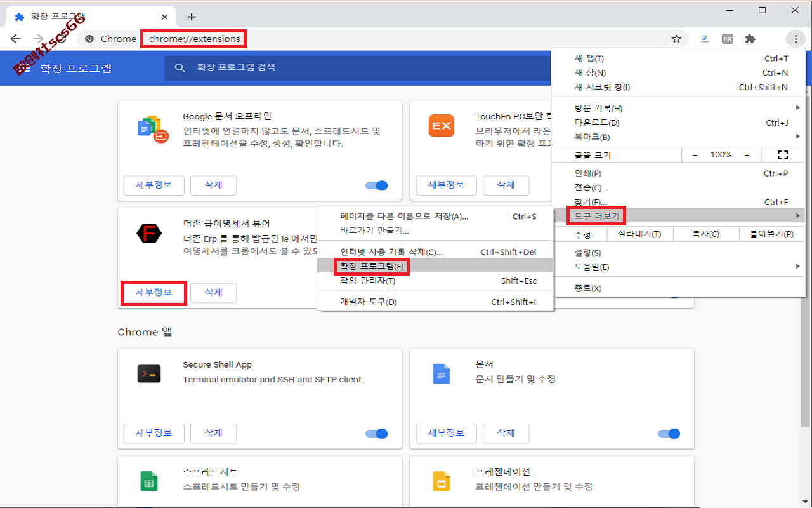Click 세부정보 for Secure Shell App
Screen dimensions: 812x508
[x=154, y=434]
